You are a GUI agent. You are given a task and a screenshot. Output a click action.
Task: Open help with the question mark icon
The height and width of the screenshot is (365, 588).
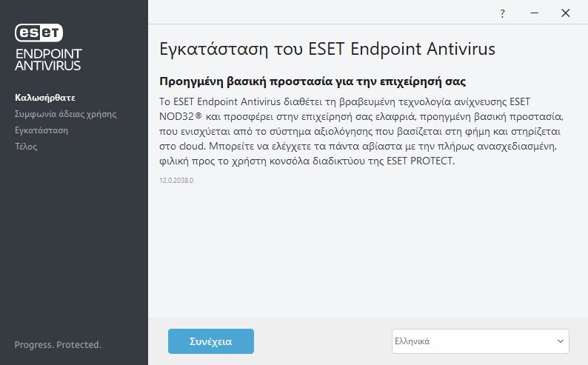503,13
